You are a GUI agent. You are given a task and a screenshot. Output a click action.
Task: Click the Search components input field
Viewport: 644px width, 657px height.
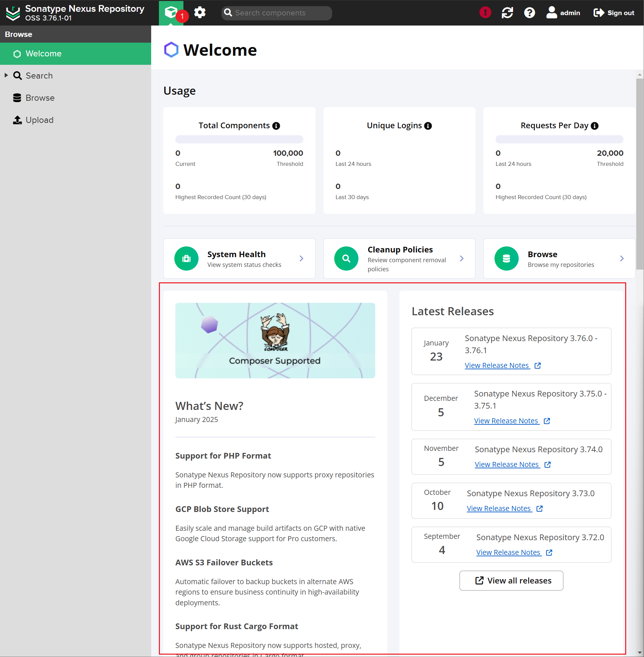click(277, 13)
